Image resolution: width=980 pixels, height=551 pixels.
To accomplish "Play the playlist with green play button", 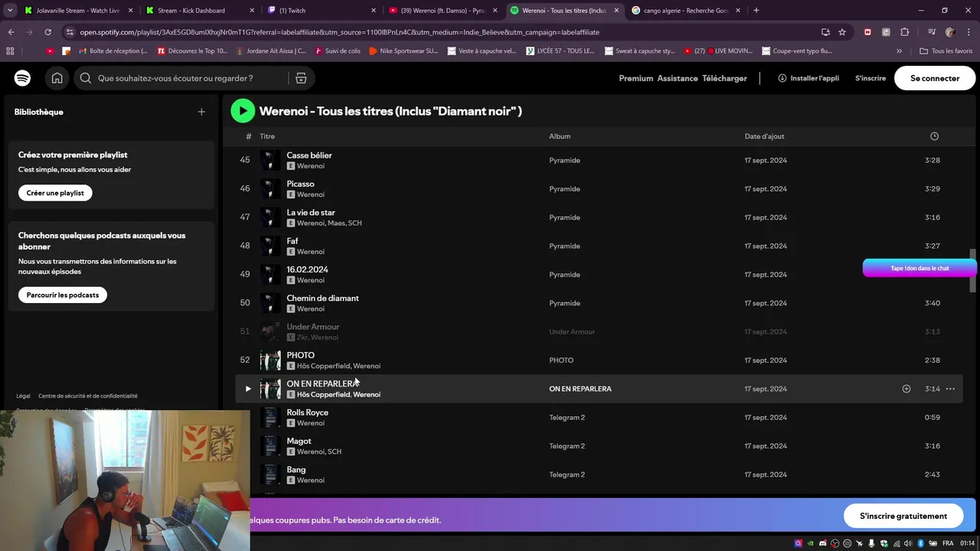I will pyautogui.click(x=243, y=111).
